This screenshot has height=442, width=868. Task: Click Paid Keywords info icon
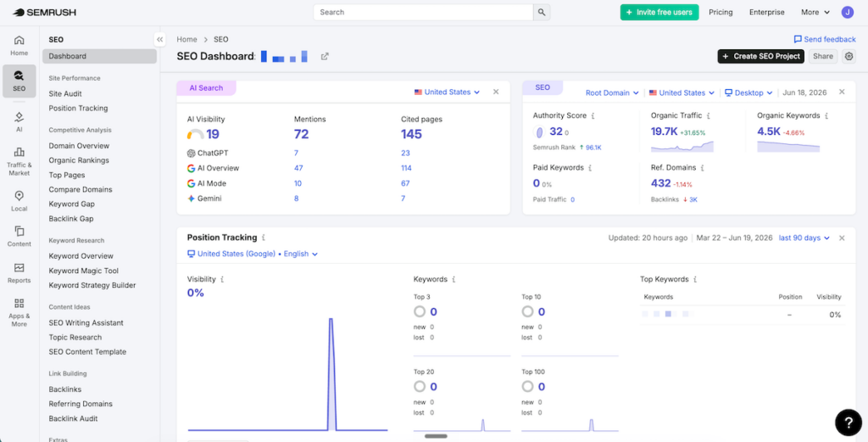coord(590,167)
